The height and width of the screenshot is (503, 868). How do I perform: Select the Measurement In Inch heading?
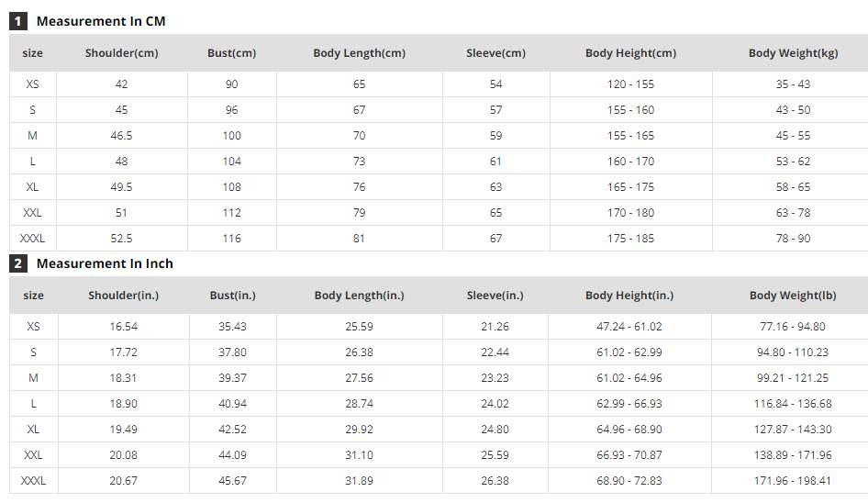pyautogui.click(x=105, y=263)
